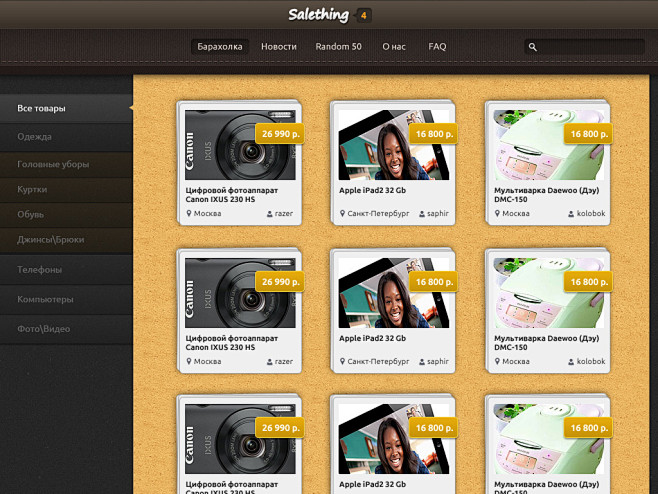Choose the Куртки subcategory
This screenshot has width=658, height=494.
[x=66, y=190]
